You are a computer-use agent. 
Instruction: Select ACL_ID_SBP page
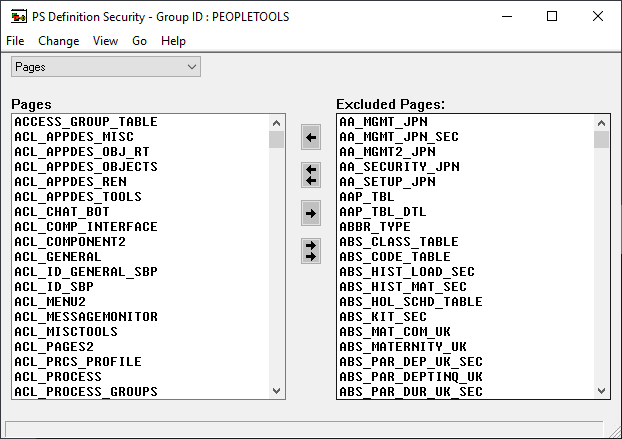(141, 287)
